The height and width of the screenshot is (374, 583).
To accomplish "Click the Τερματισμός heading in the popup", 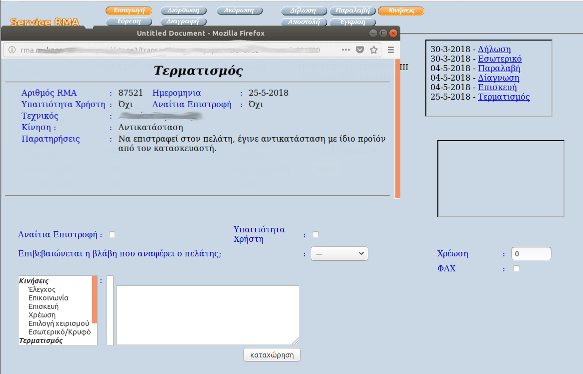I will click(x=198, y=71).
